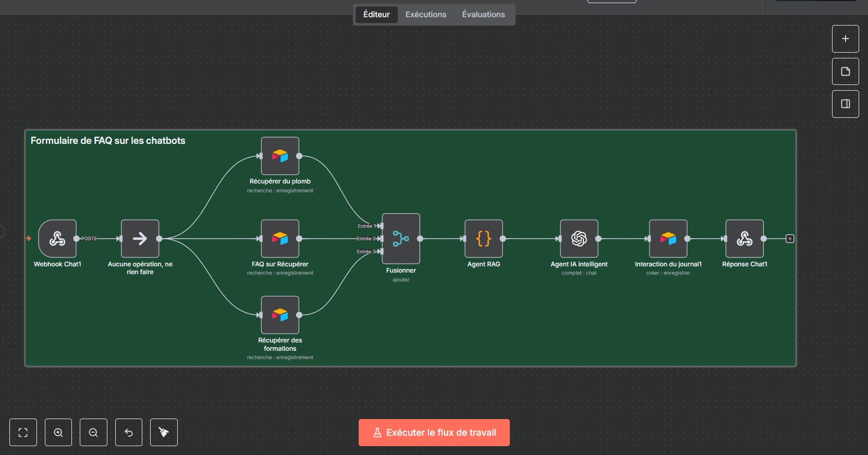Click the plus connector after Réponse Chat1
Screen dimensions: 868x455
pyautogui.click(x=790, y=239)
